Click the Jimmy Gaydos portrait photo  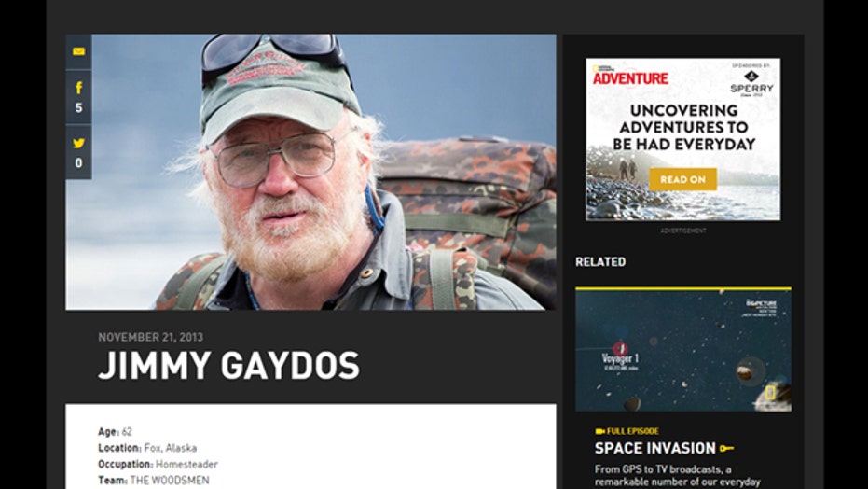(310, 172)
